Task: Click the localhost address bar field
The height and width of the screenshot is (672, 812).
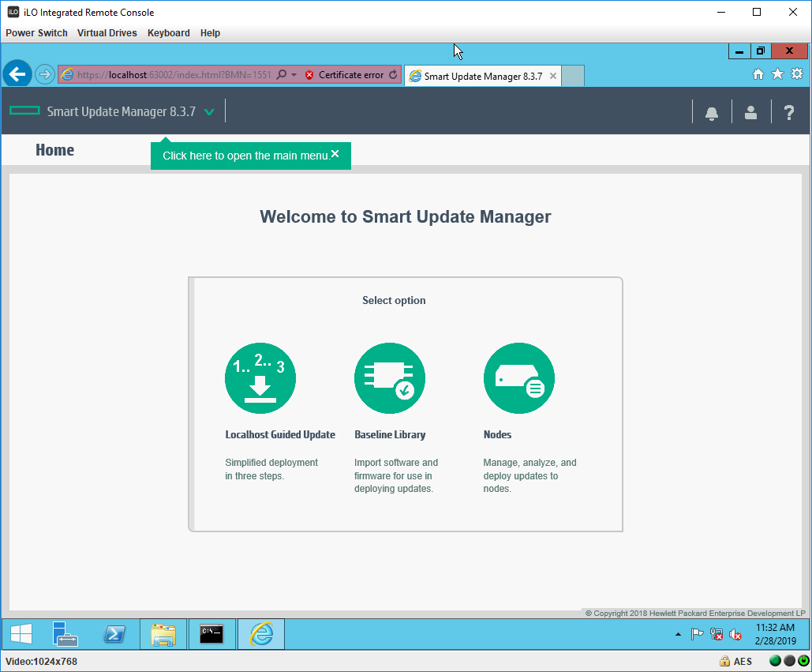Action: 174,75
